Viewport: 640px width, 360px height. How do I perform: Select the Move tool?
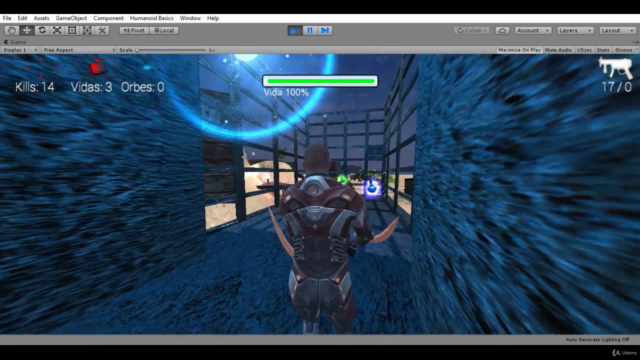click(27, 30)
